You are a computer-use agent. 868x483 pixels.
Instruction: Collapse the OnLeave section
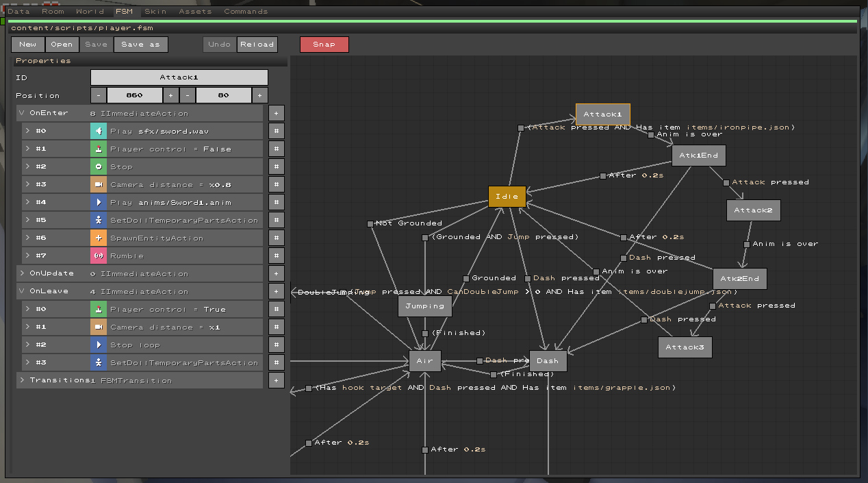[21, 291]
